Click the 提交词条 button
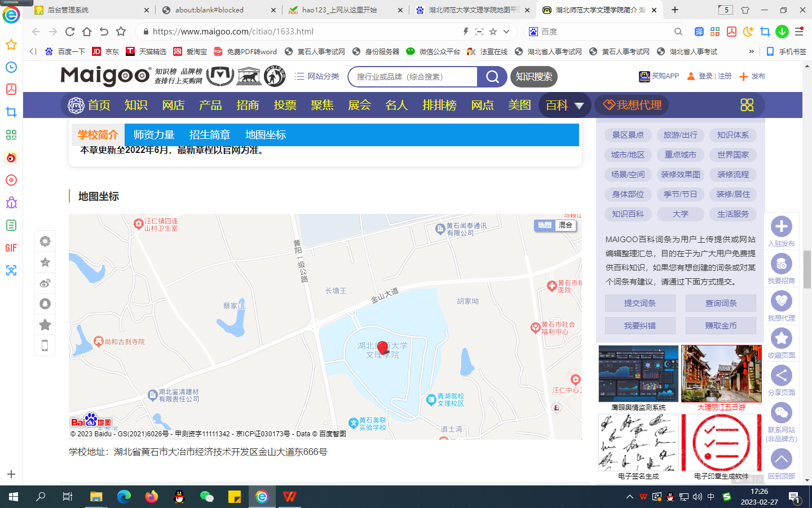 click(x=639, y=303)
